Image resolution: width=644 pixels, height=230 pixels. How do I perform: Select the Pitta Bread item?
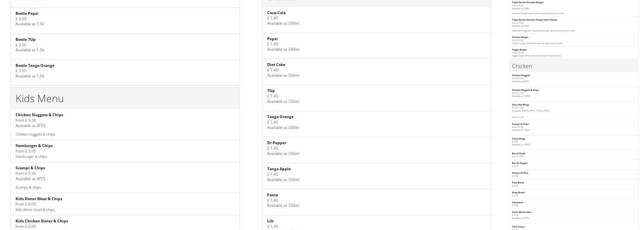click(x=518, y=183)
